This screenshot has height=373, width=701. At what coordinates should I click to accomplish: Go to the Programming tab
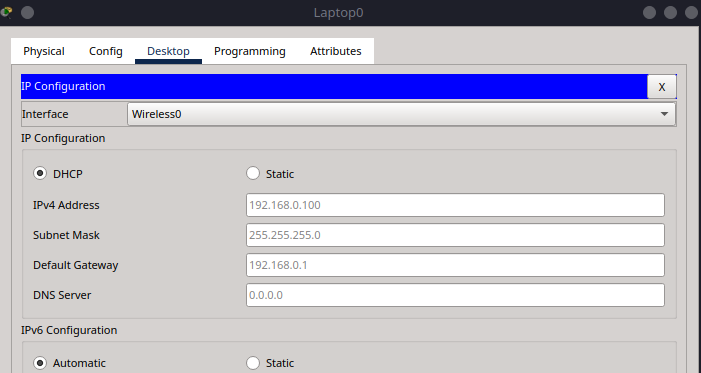point(249,51)
